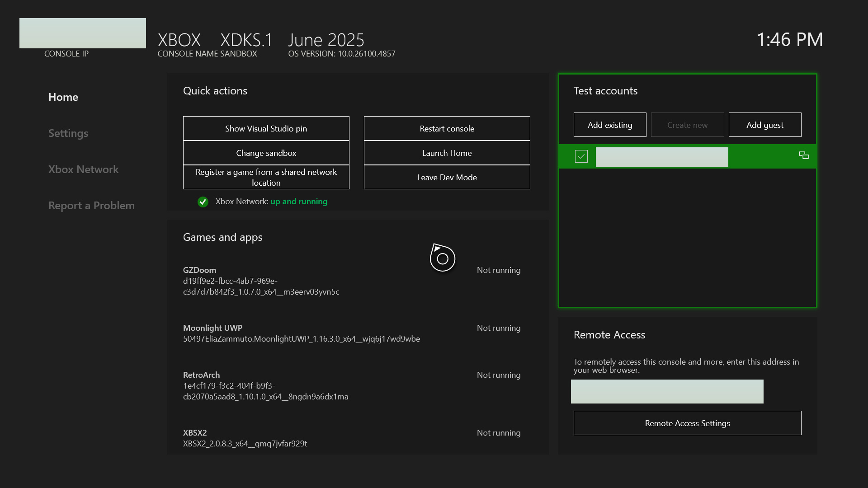Click the Games and apps heading
868x488 pixels.
(223, 237)
